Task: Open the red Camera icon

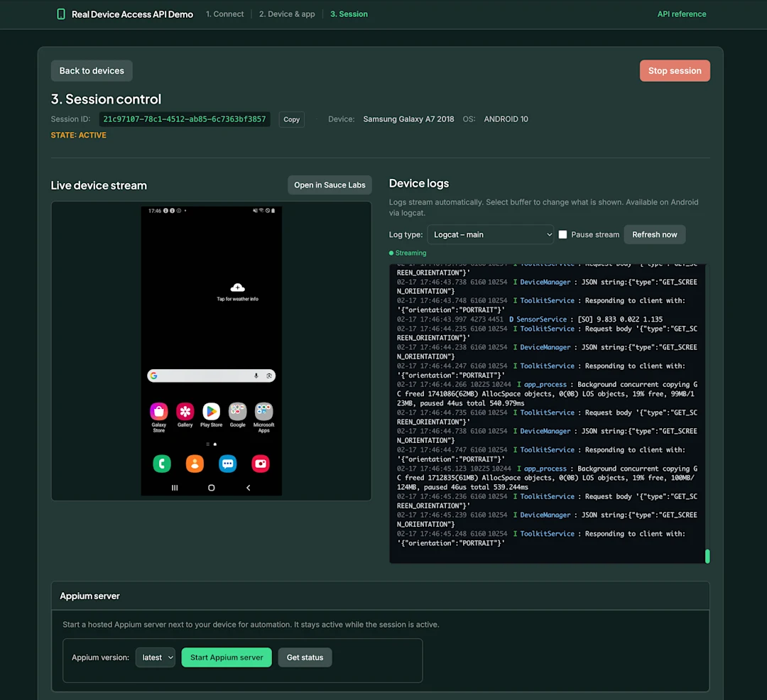Action: [x=261, y=464]
